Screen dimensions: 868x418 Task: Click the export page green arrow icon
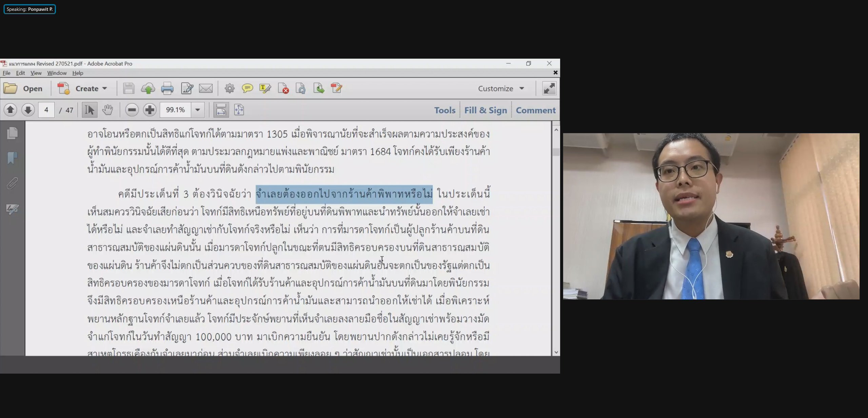[x=319, y=88]
